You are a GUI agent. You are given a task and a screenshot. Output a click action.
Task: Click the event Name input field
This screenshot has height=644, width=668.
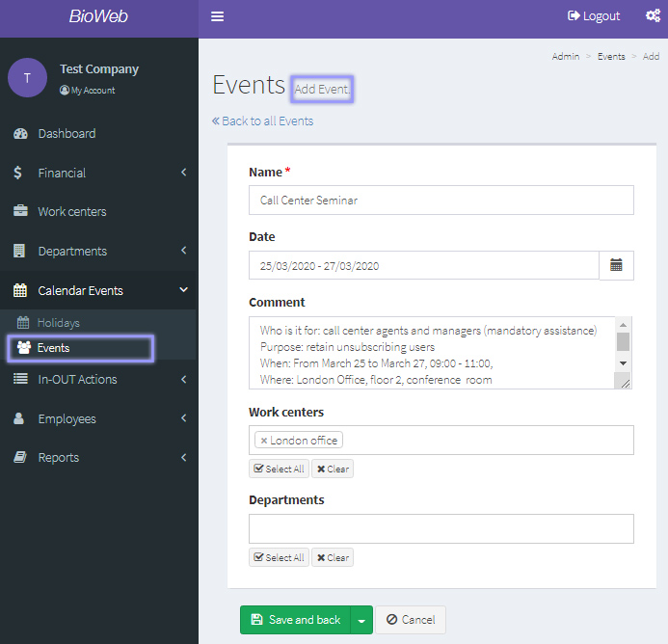pyautogui.click(x=441, y=201)
